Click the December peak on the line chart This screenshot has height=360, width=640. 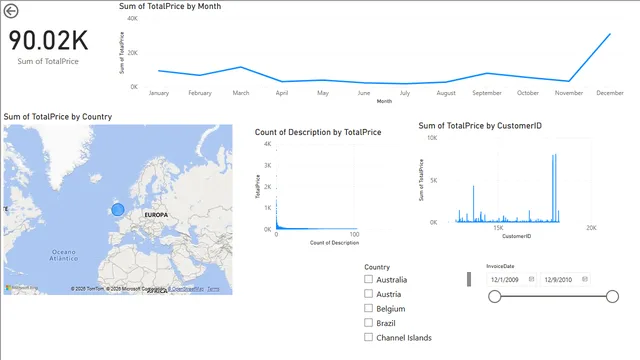click(610, 34)
